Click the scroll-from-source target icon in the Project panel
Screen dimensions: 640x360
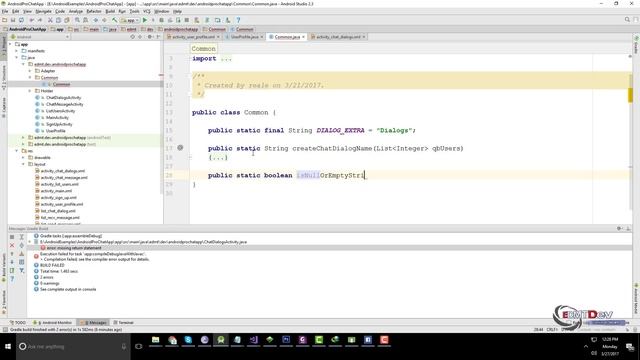[133, 37]
